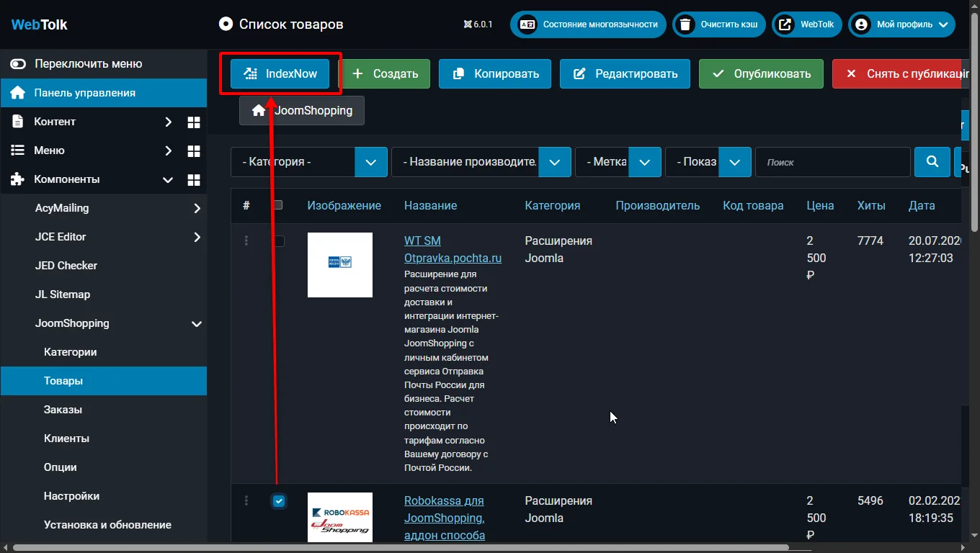This screenshot has height=553, width=980.
Task: Check the WT SM Otpravka product checkbox
Action: click(x=279, y=241)
